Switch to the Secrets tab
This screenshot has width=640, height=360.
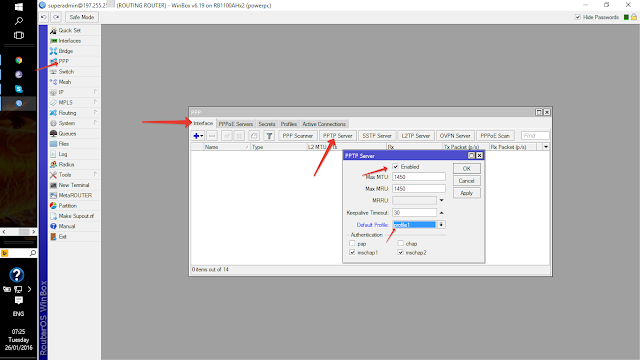(267, 124)
